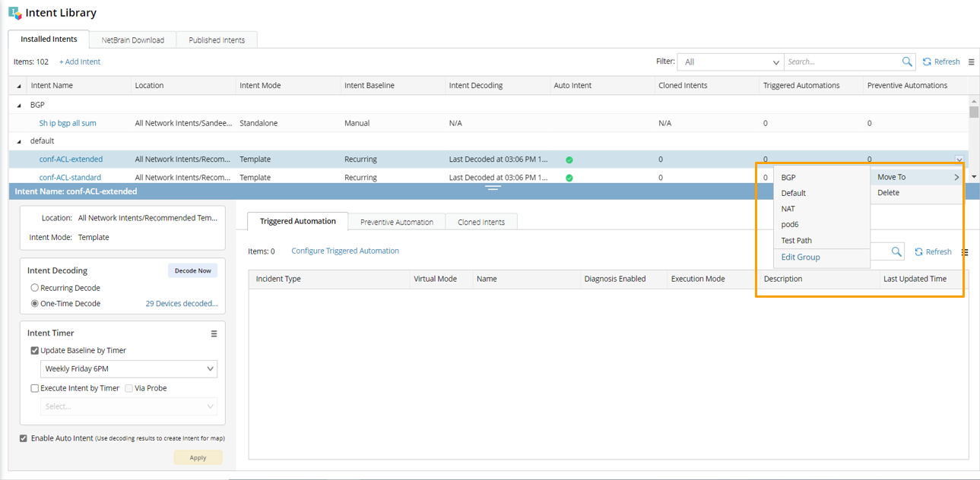Click the scrollbar up arrow of intent table
The width and height of the screenshot is (980, 480).
(x=974, y=100)
